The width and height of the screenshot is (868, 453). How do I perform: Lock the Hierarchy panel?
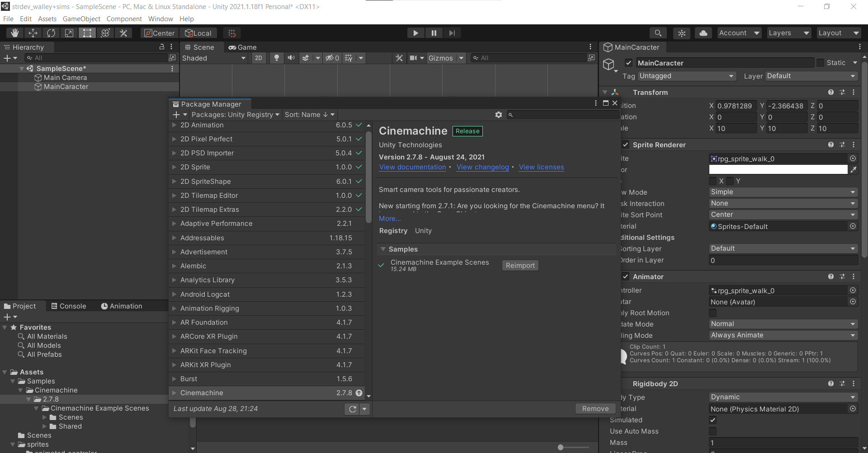pyautogui.click(x=162, y=47)
